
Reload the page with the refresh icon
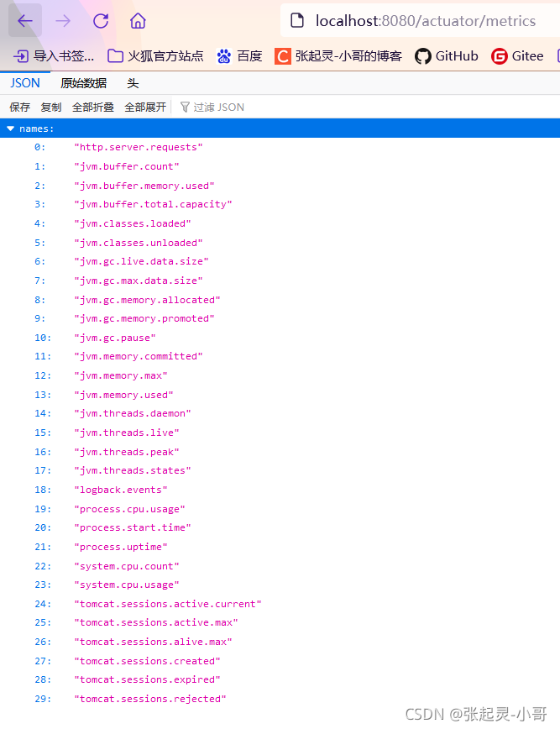(101, 20)
